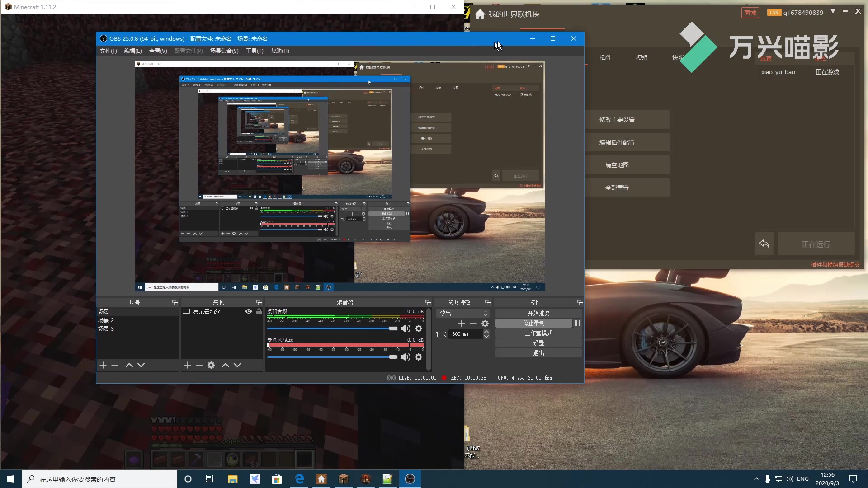This screenshot has width=868, height=488.
Task: Open the 编辑(E) menu
Action: 133,51
